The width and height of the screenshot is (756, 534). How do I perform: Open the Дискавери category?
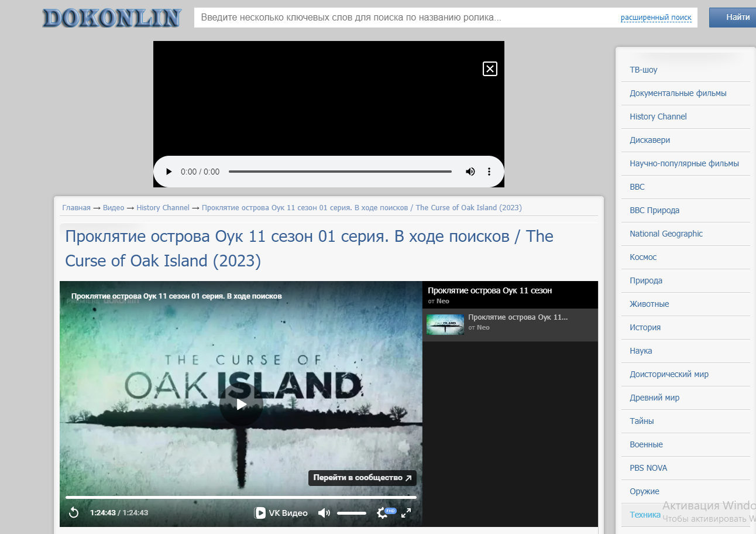point(650,140)
